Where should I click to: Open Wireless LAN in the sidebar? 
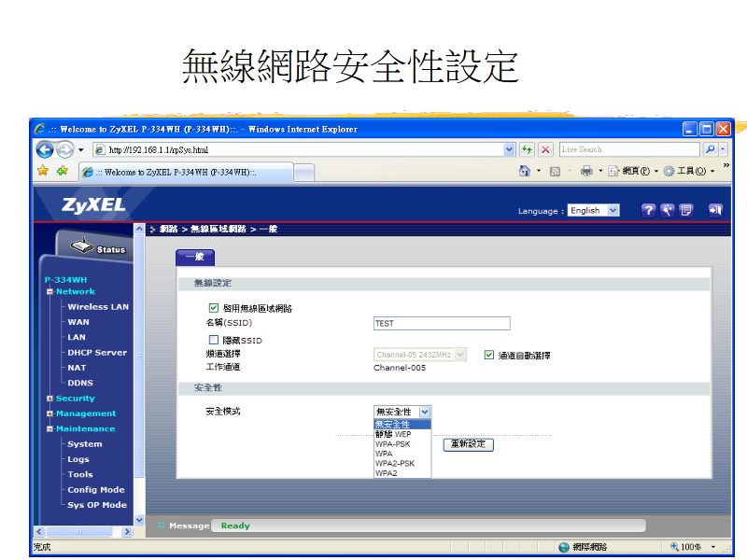point(98,307)
